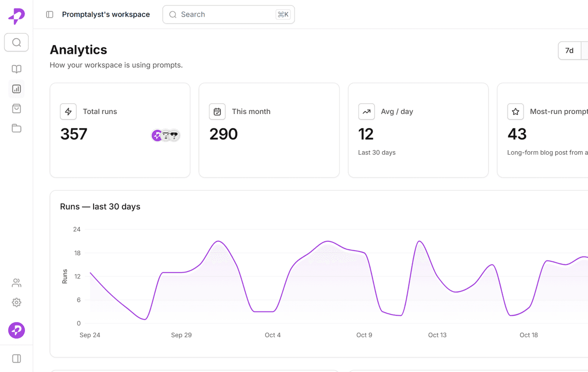Click the ⌘K shortcut badge in the search box
The image size is (588, 372).
tap(283, 15)
